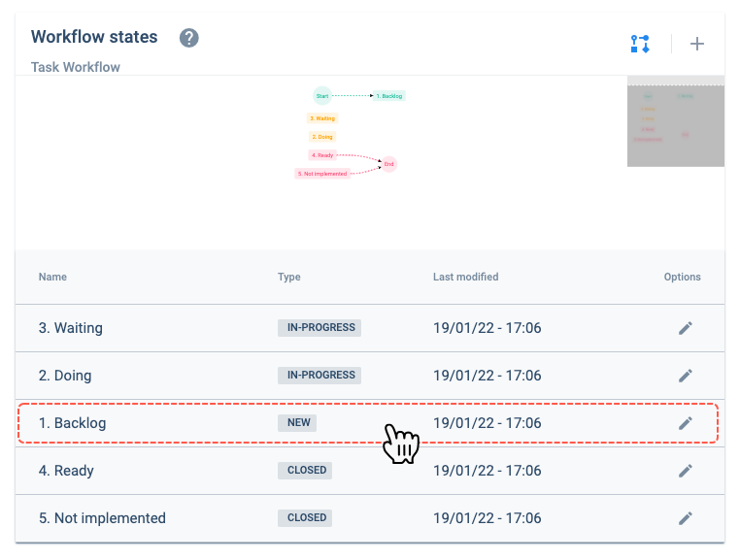The image size is (740, 560).
Task: Edit the 1. Backlog state pencil icon
Action: [x=686, y=423]
